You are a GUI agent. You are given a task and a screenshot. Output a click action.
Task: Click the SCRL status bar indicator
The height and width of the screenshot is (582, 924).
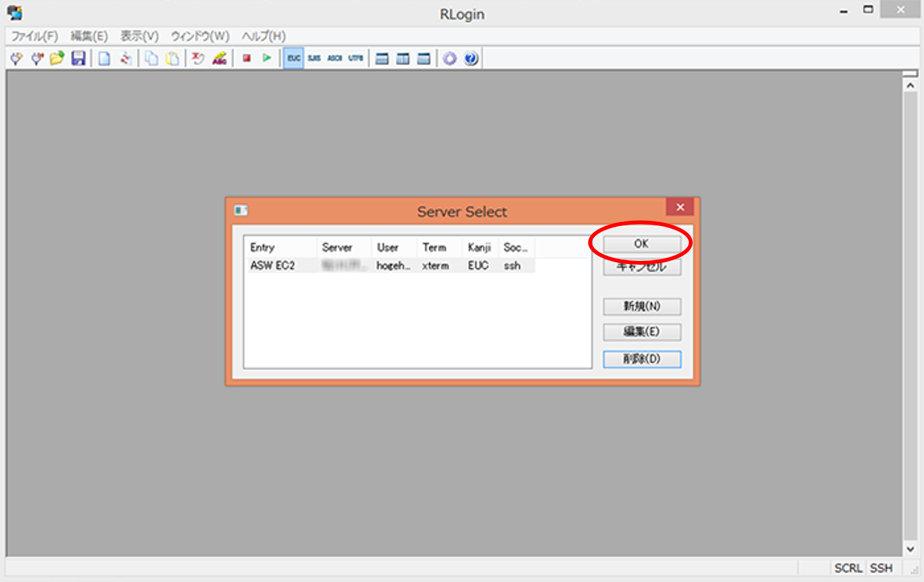click(x=848, y=568)
